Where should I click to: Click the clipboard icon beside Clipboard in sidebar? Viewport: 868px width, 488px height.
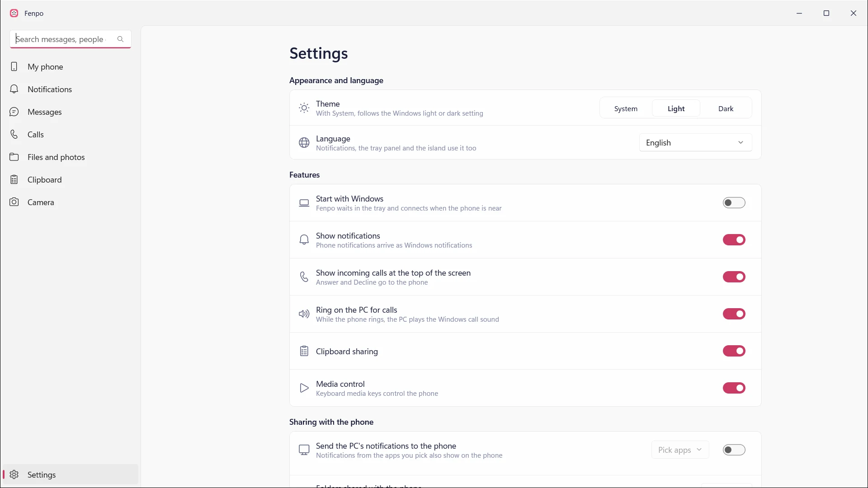point(14,179)
